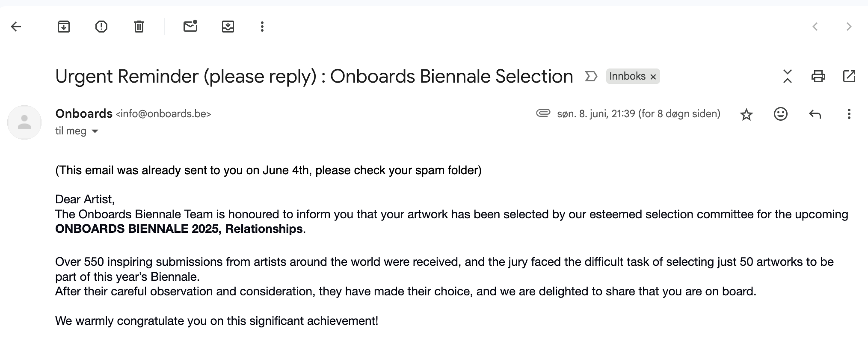Reply to the Onboards email

coord(815,114)
